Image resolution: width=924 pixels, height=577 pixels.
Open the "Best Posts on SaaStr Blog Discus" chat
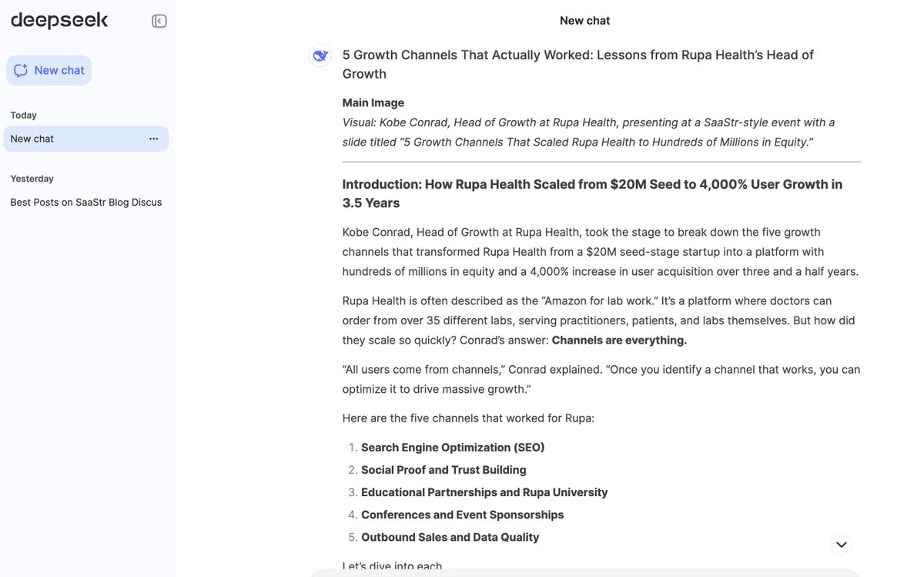click(x=85, y=201)
